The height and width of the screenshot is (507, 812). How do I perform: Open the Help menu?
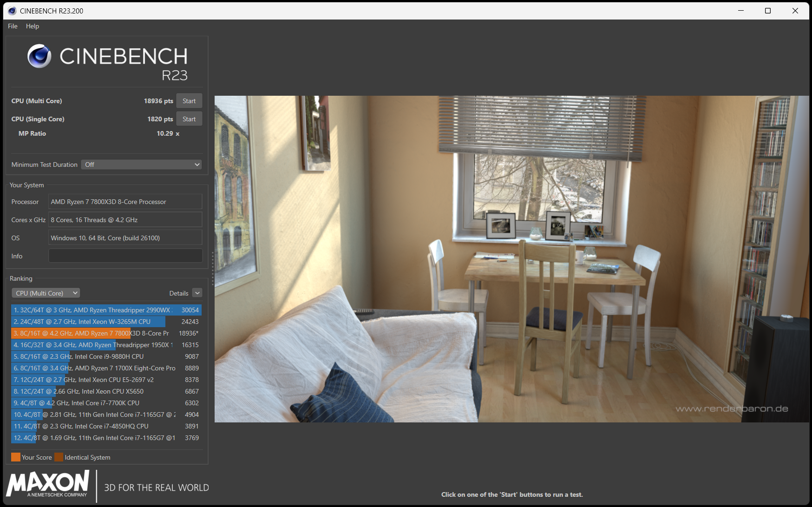(x=33, y=26)
